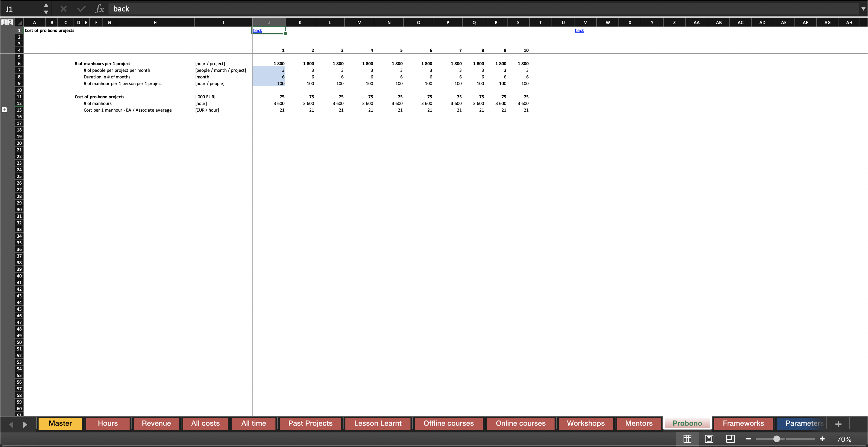Select column AH header
Screen dimensions: 868x447
click(849, 23)
